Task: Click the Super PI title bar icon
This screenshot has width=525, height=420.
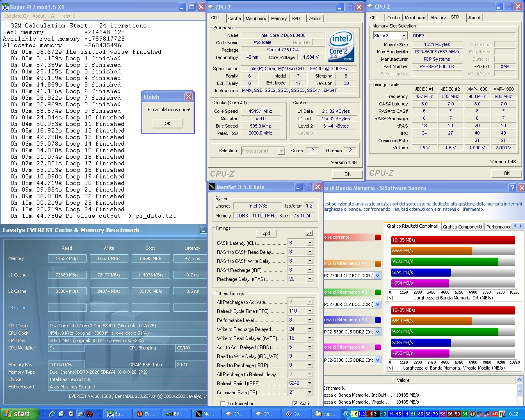Action: point(5,7)
